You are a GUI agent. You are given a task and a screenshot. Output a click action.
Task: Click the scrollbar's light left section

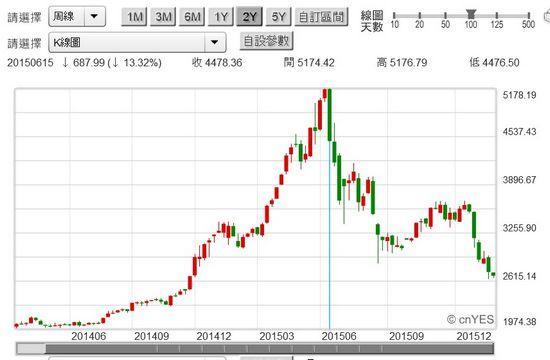pyautogui.click(x=31, y=349)
